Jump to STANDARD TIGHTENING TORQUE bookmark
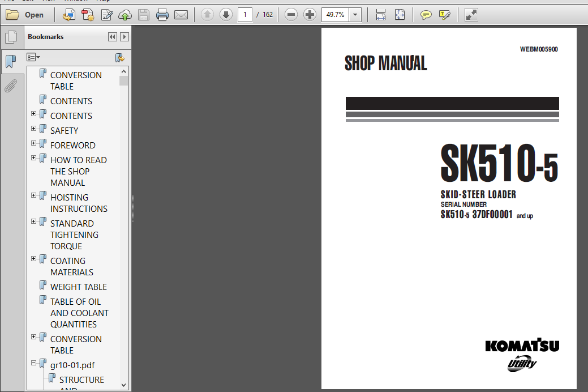 74,235
